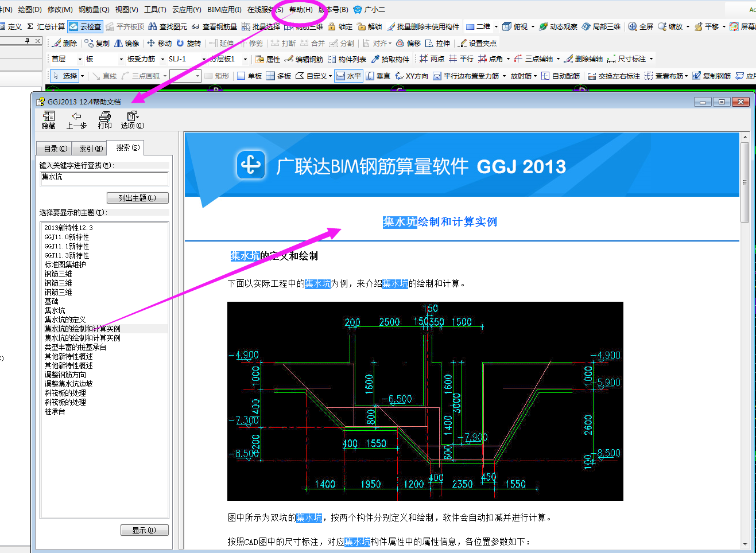The height and width of the screenshot is (553, 756).
Task: Open the 俯视 view dropdown arrow
Action: click(533, 26)
